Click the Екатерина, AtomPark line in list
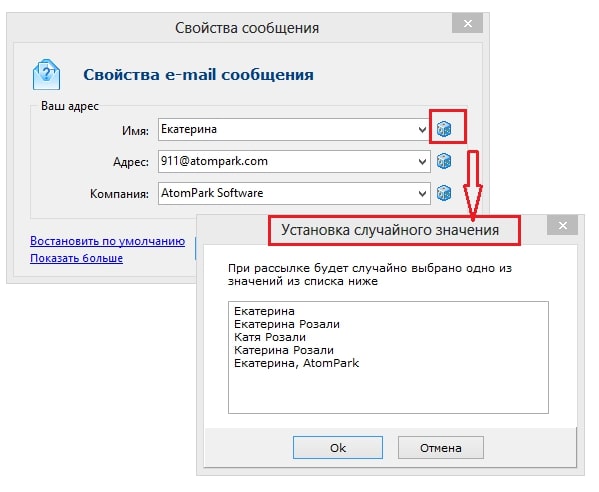 pos(296,363)
